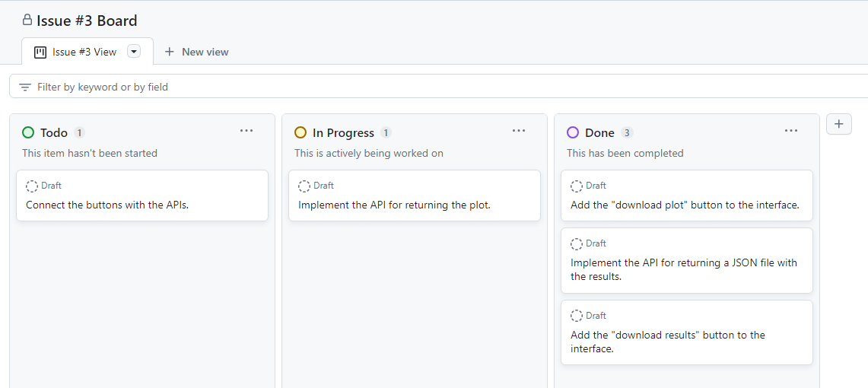The height and width of the screenshot is (388, 868).
Task: Click the Done item count badge
Action: click(x=627, y=133)
